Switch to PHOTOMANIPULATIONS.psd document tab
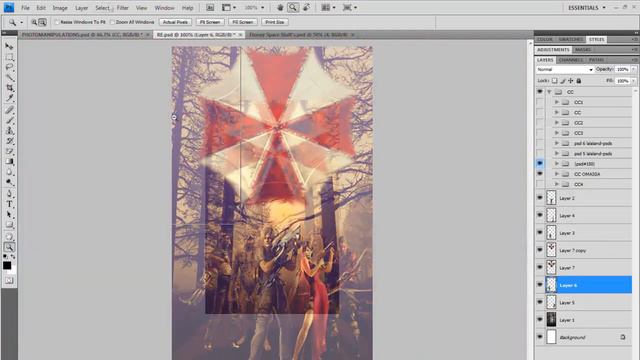640x360 pixels. point(83,35)
